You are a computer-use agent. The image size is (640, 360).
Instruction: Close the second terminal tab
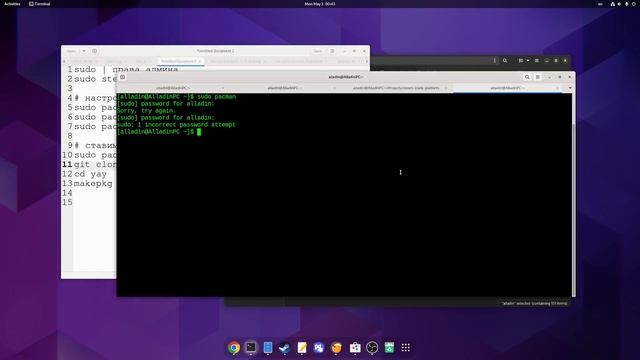tap(334, 88)
